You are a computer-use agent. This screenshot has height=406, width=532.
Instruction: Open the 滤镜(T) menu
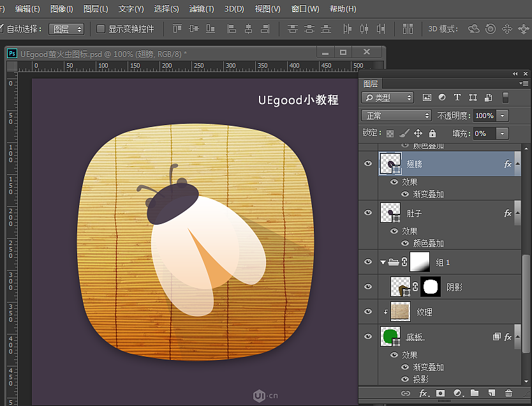[202, 9]
